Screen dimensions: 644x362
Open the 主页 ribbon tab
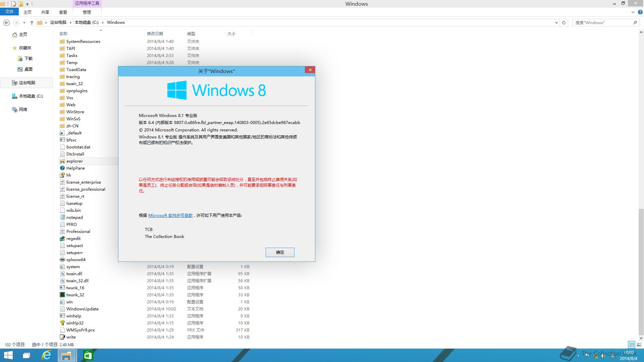(28, 12)
